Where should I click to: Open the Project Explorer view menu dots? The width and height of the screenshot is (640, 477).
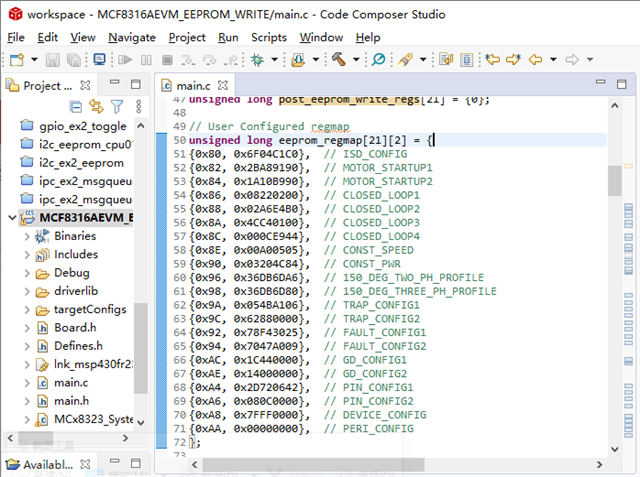(139, 106)
